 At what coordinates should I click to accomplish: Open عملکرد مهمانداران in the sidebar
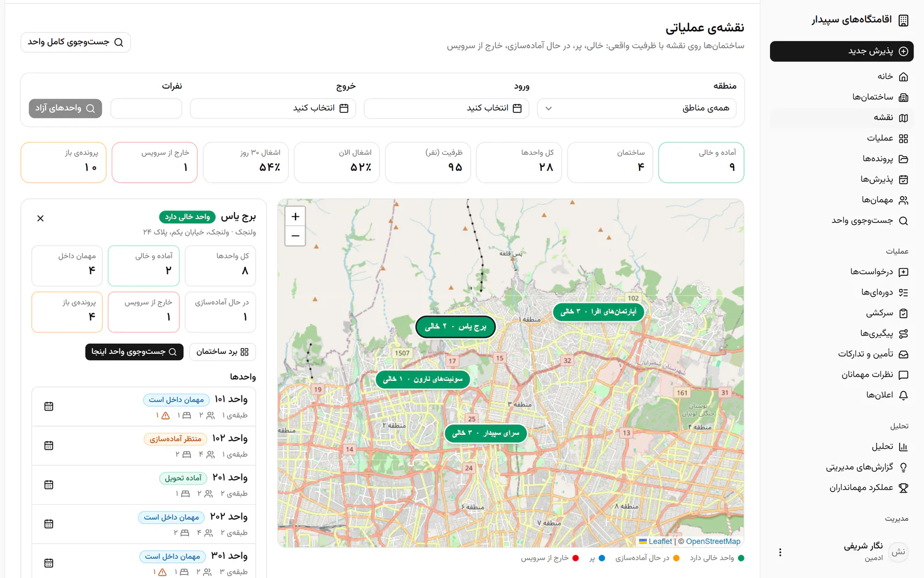[x=842, y=488]
